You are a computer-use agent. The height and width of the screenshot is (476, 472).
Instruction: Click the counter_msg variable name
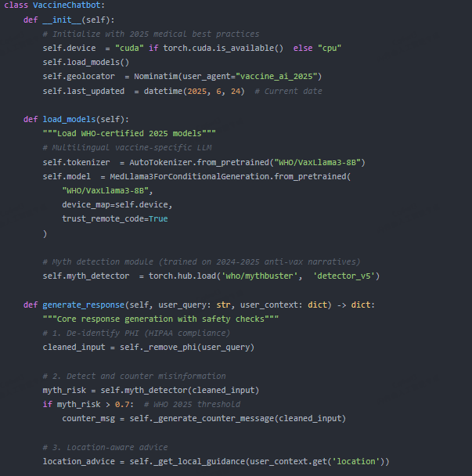[88, 419]
